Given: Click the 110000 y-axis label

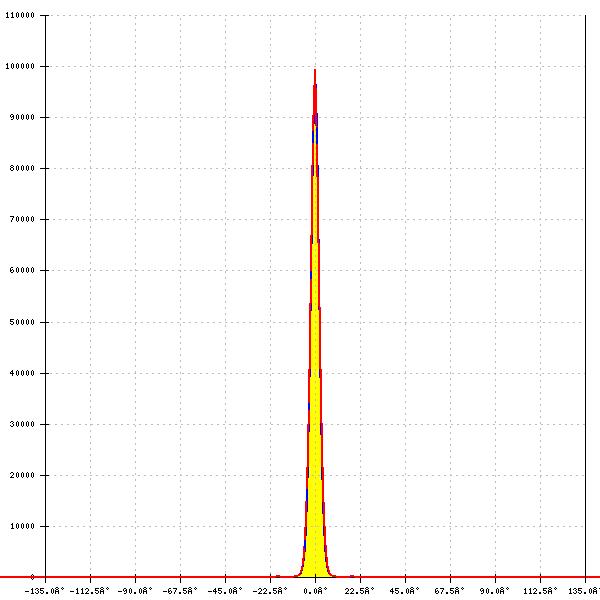Looking at the screenshot, I should click(x=20, y=15).
